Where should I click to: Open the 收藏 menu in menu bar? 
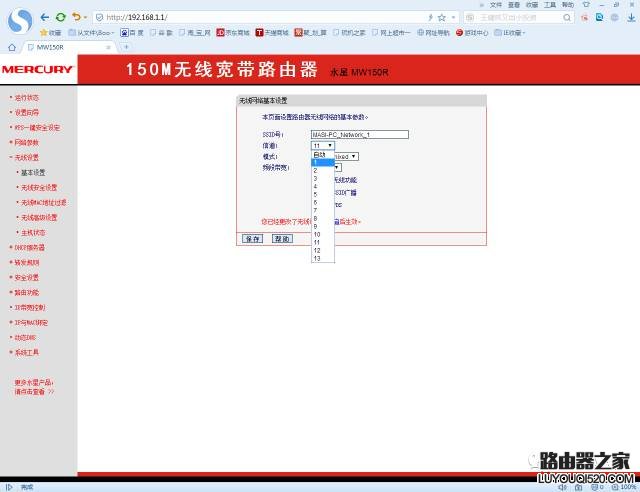531,5
